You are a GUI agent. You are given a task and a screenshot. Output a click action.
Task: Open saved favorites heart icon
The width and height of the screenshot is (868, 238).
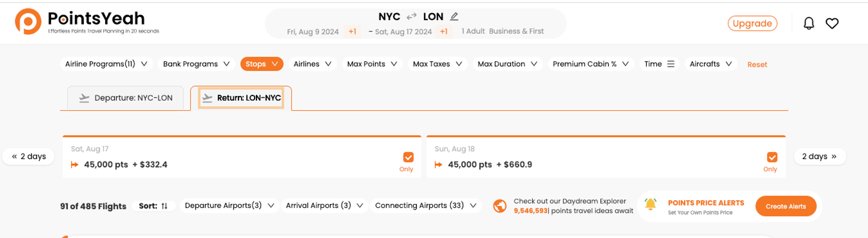coord(832,23)
